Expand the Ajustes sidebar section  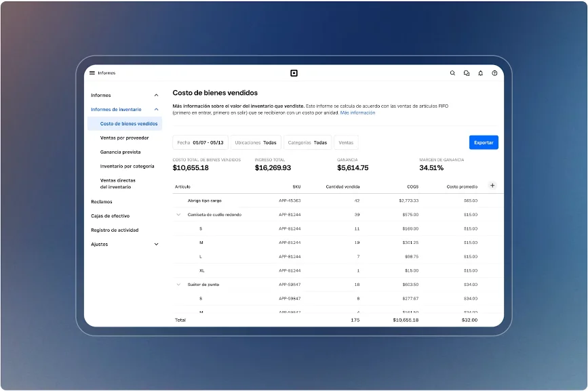tap(157, 244)
